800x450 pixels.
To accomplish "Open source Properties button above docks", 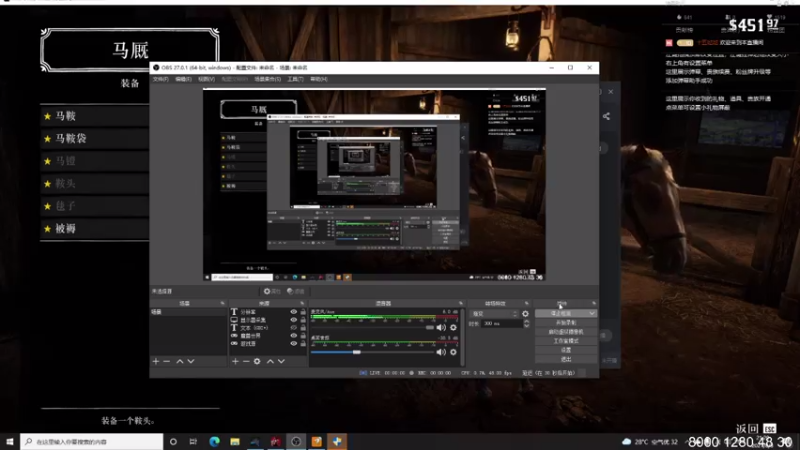I will tap(272, 291).
